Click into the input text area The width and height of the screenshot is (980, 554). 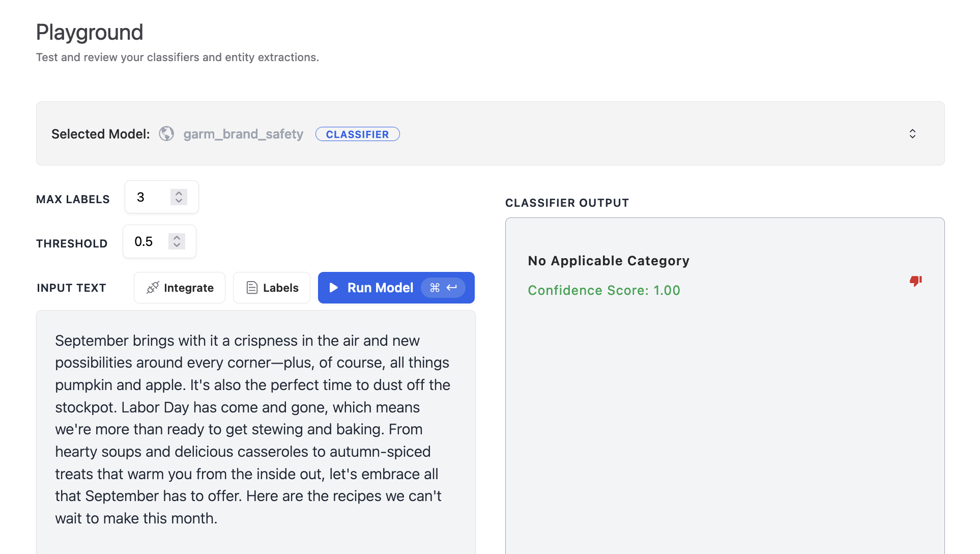point(256,432)
